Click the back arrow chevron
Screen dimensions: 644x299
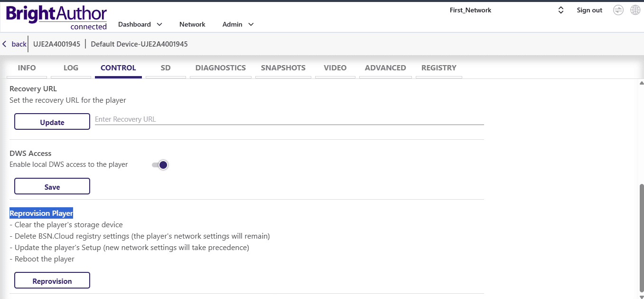pyautogui.click(x=5, y=44)
